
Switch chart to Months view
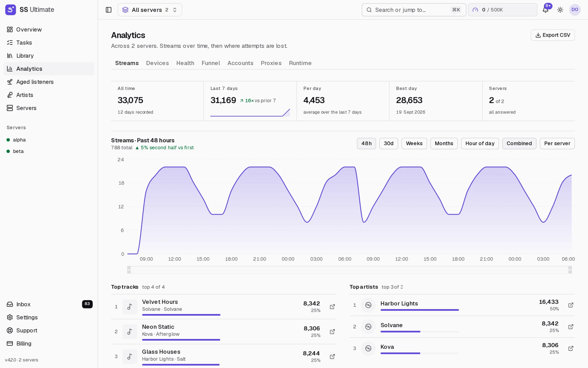[444, 143]
